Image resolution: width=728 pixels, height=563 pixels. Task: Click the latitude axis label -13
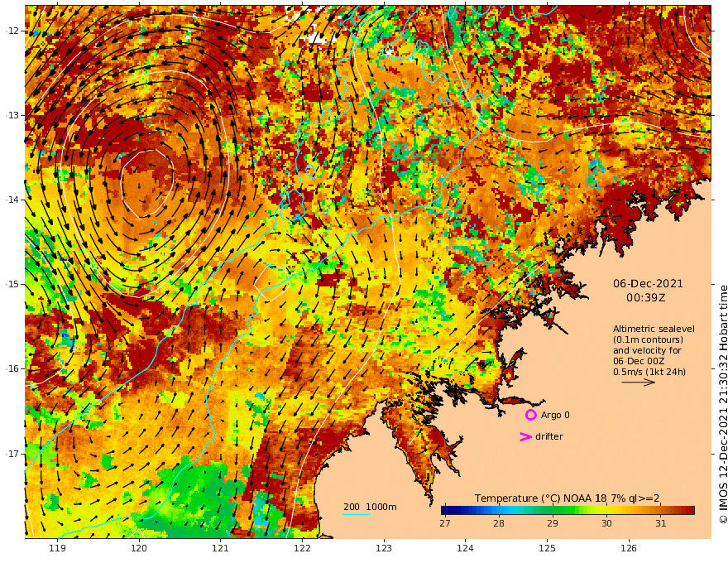12,115
